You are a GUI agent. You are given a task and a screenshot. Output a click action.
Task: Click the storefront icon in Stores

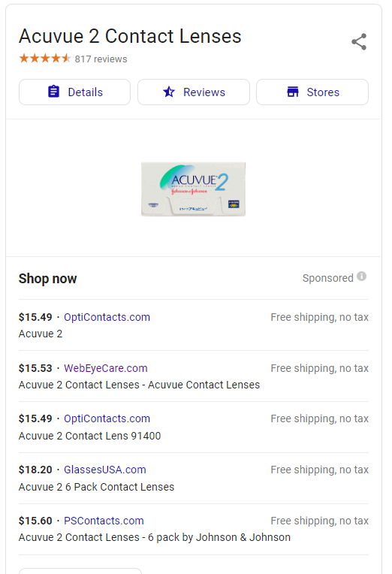(x=293, y=92)
